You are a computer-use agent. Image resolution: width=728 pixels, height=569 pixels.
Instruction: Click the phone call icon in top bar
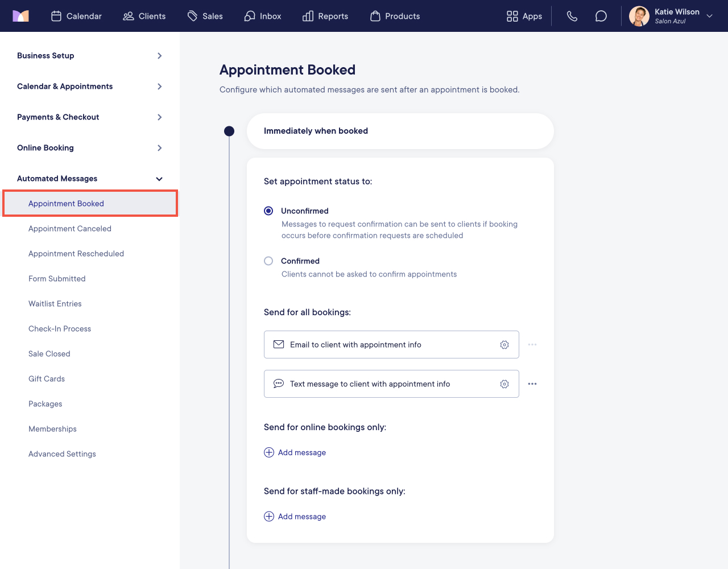(572, 16)
